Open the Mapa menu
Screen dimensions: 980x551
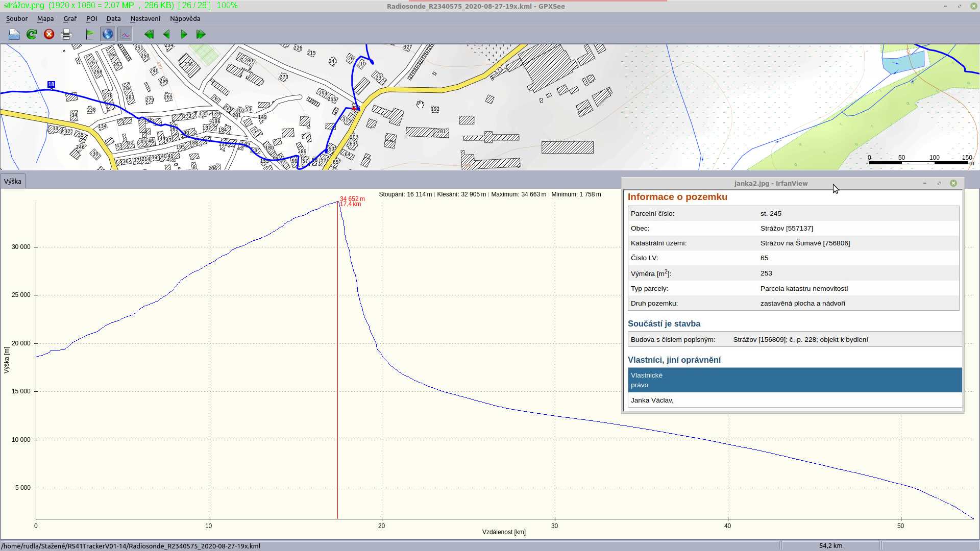pyautogui.click(x=45, y=18)
